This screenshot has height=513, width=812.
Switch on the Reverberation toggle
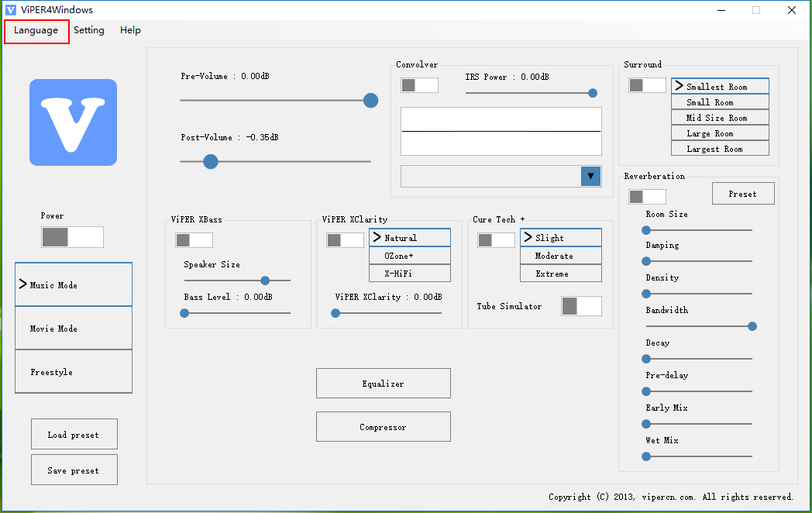(x=647, y=197)
